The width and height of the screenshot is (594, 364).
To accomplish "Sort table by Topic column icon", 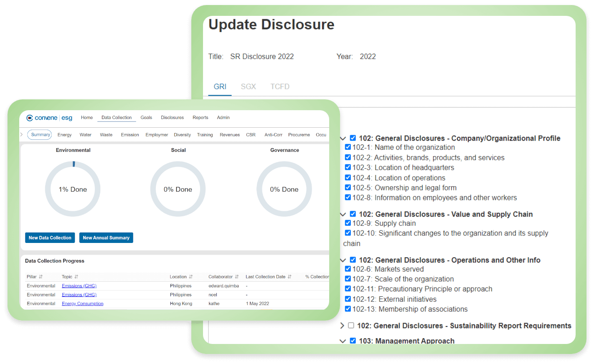I will (x=76, y=277).
